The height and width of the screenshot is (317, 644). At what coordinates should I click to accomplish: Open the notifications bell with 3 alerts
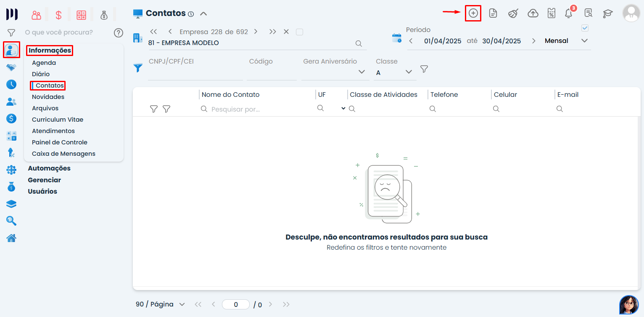point(569,13)
